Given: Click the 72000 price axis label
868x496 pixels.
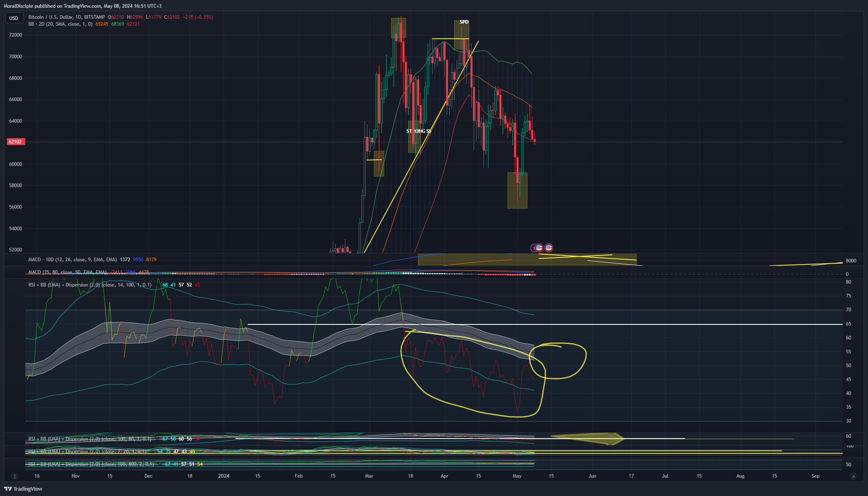Looking at the screenshot, I should click(x=15, y=35).
